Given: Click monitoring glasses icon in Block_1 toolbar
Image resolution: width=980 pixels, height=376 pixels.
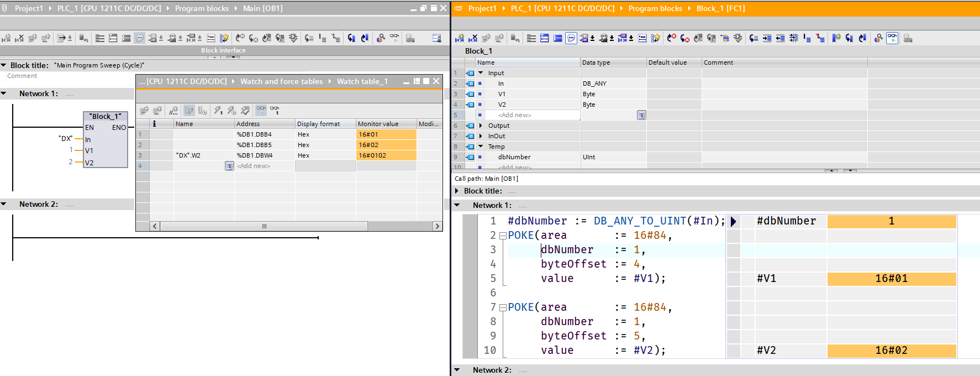Looking at the screenshot, I should pyautogui.click(x=892, y=38).
